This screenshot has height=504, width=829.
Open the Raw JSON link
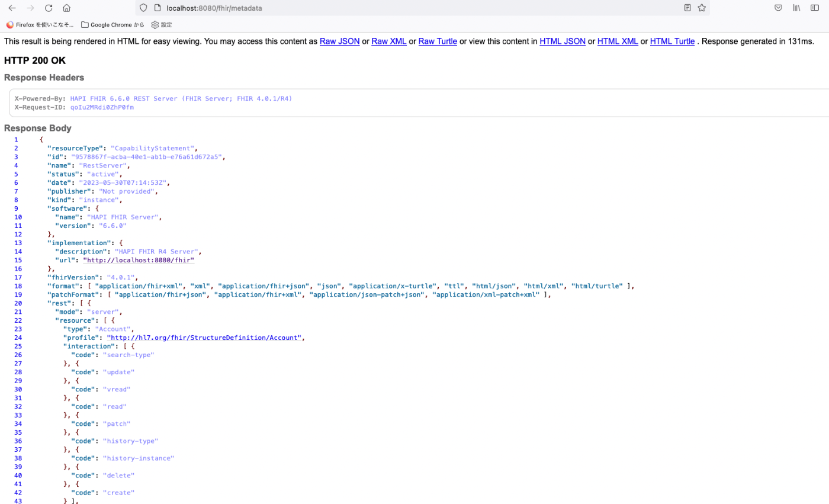[x=339, y=41]
